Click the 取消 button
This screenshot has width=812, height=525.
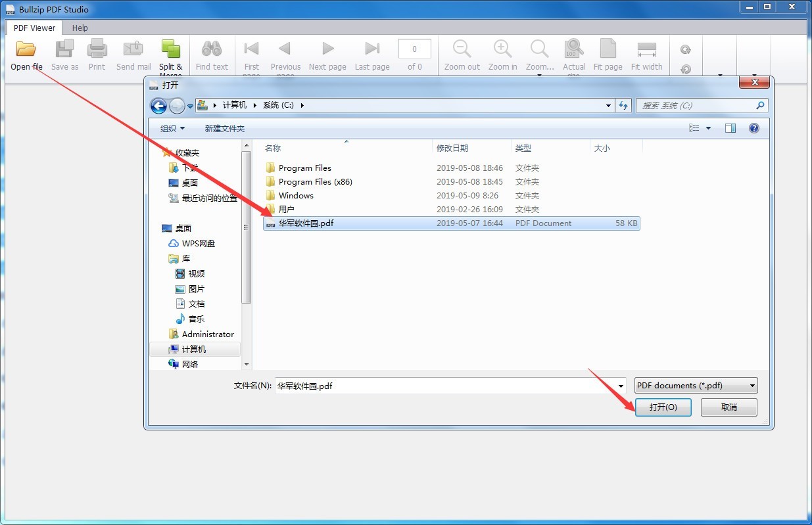pos(729,407)
